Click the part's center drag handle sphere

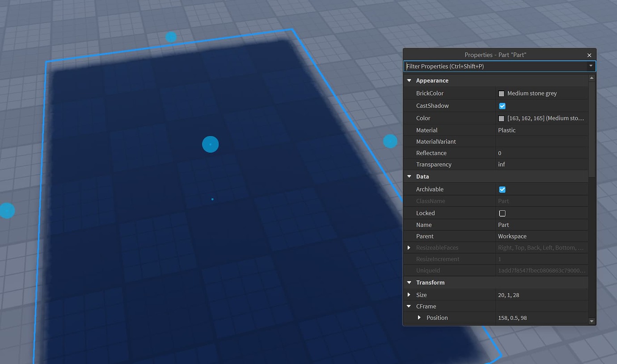(210, 144)
